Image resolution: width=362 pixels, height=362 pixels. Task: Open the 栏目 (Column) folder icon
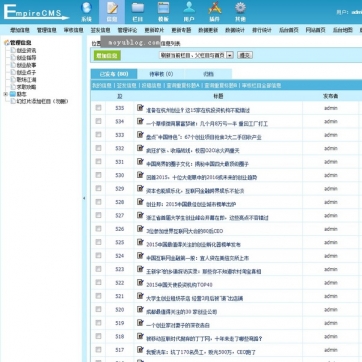click(x=138, y=12)
